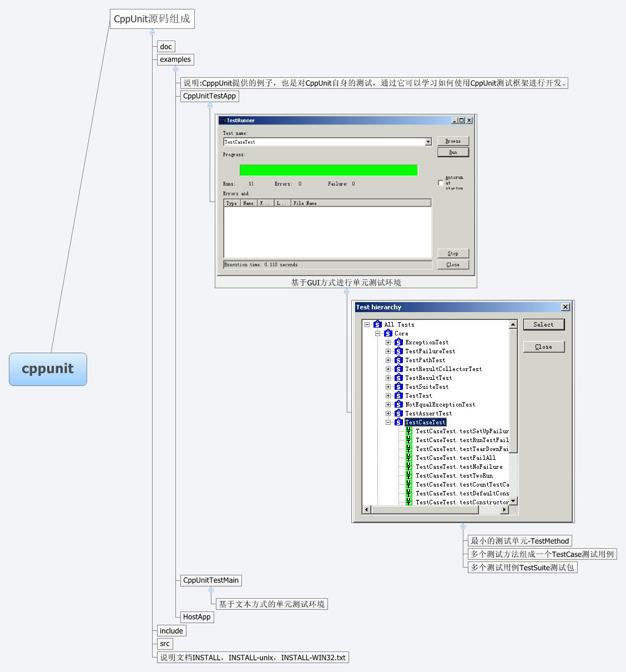Select the src topic node

click(165, 644)
